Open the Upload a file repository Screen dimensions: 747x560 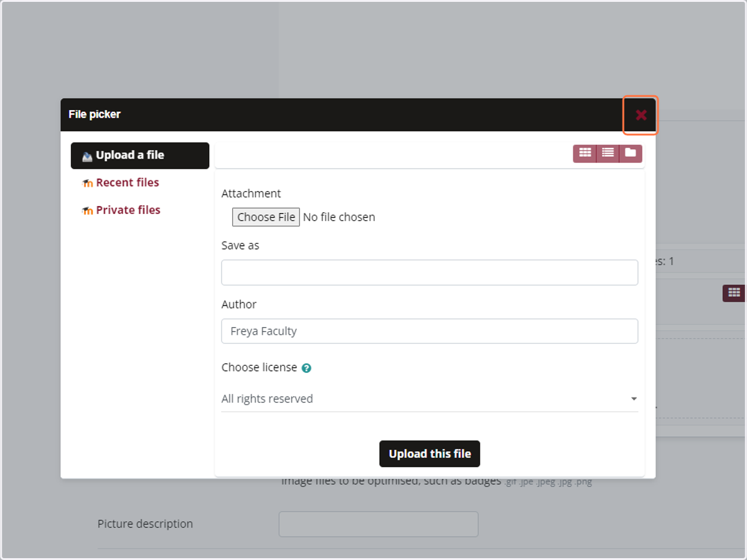coord(140,156)
